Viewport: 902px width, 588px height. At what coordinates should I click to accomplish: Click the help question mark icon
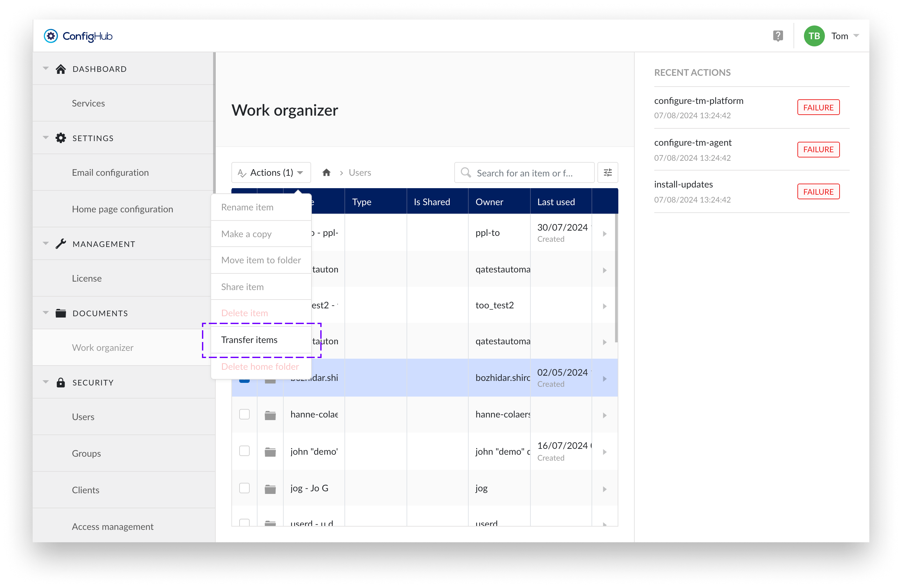pyautogui.click(x=778, y=36)
